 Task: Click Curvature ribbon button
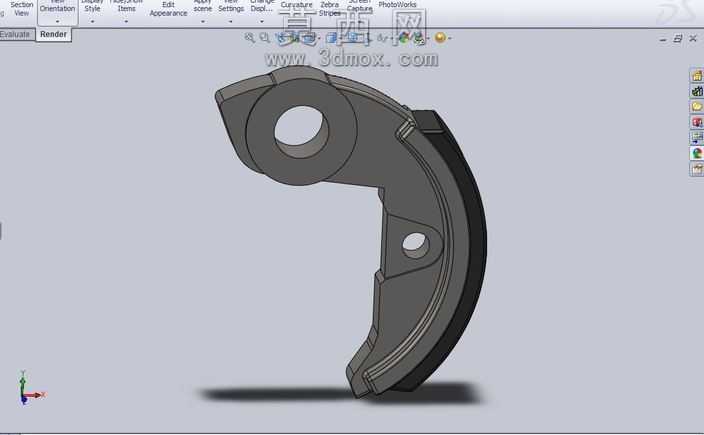[296, 5]
